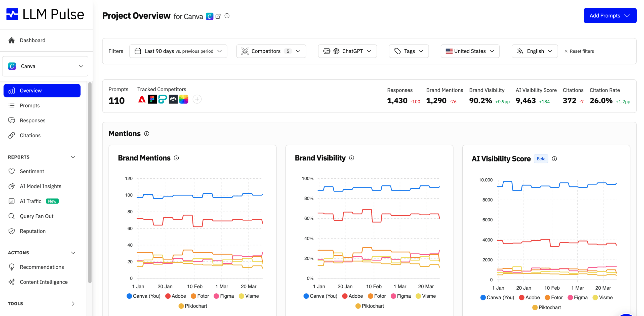Click info icon beside Brand Visibility chart title
644x316 pixels.
351,158
